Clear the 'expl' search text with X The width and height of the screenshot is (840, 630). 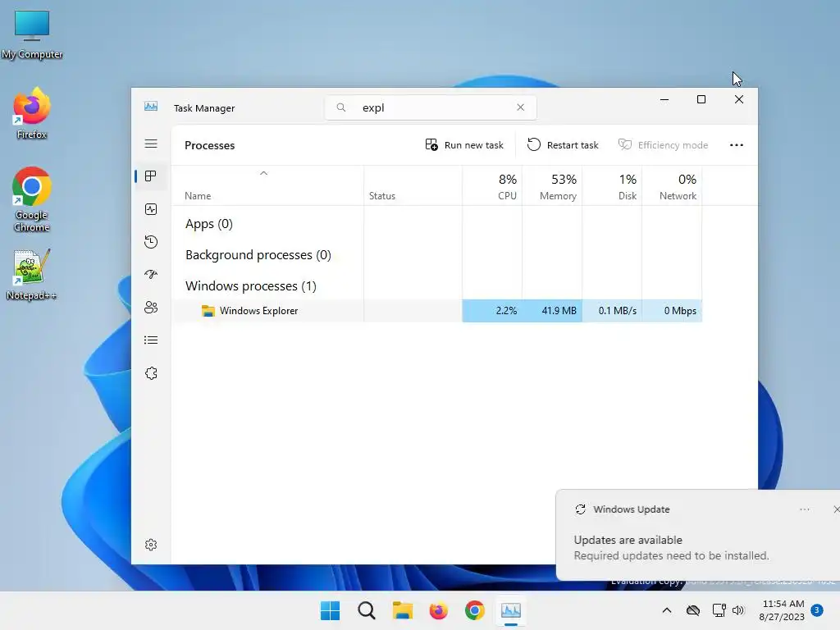point(520,107)
